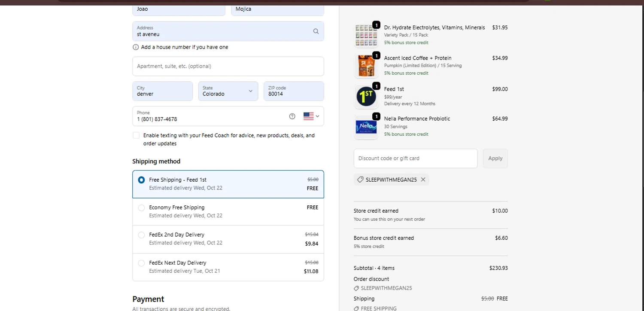This screenshot has width=644, height=311.
Task: Click the Phone number field
Action: click(x=228, y=116)
